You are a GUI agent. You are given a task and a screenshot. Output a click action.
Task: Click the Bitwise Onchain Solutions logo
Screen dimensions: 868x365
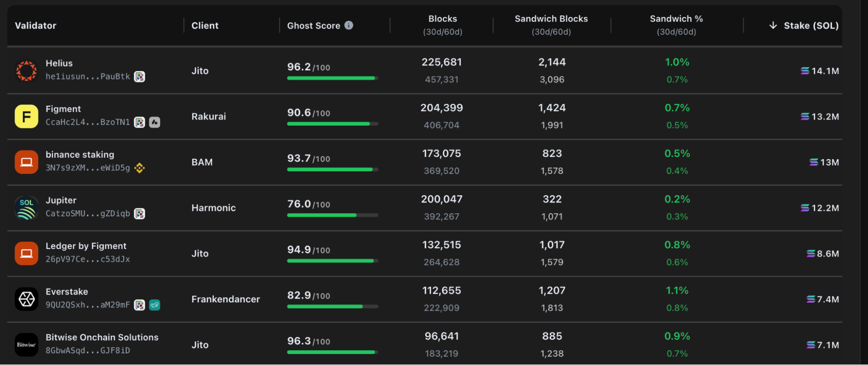click(x=26, y=345)
